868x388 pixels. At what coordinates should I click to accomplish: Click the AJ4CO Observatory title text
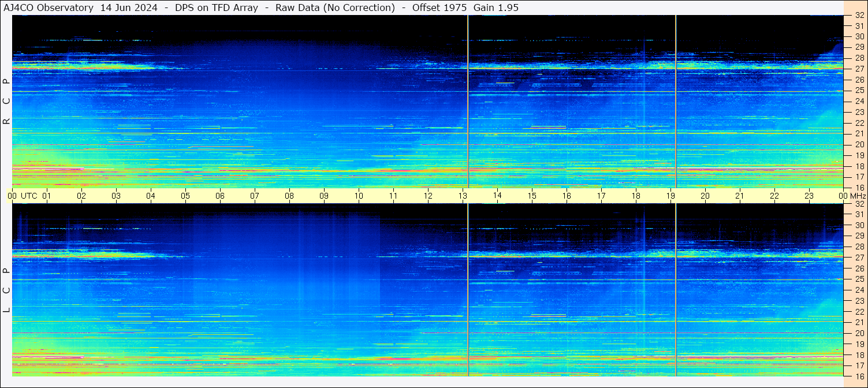(x=49, y=8)
